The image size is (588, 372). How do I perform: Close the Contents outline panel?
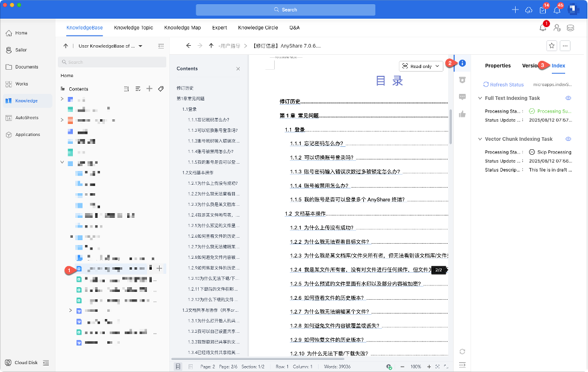pyautogui.click(x=238, y=69)
